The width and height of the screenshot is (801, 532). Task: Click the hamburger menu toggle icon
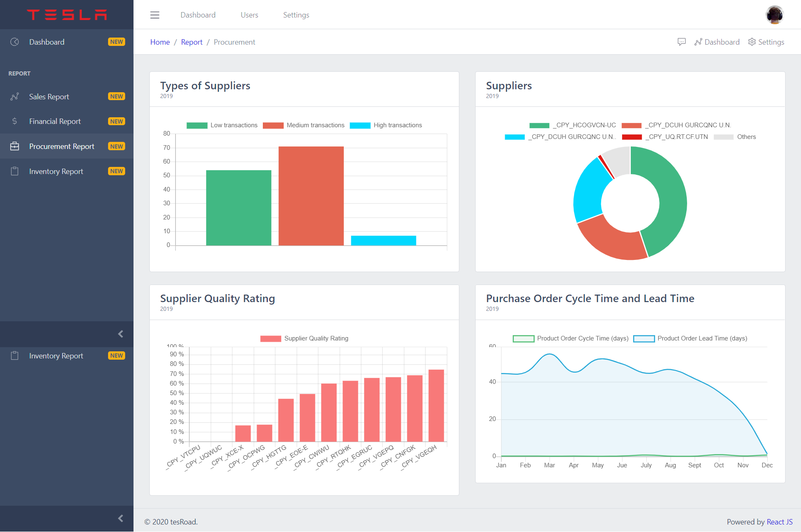coord(155,15)
